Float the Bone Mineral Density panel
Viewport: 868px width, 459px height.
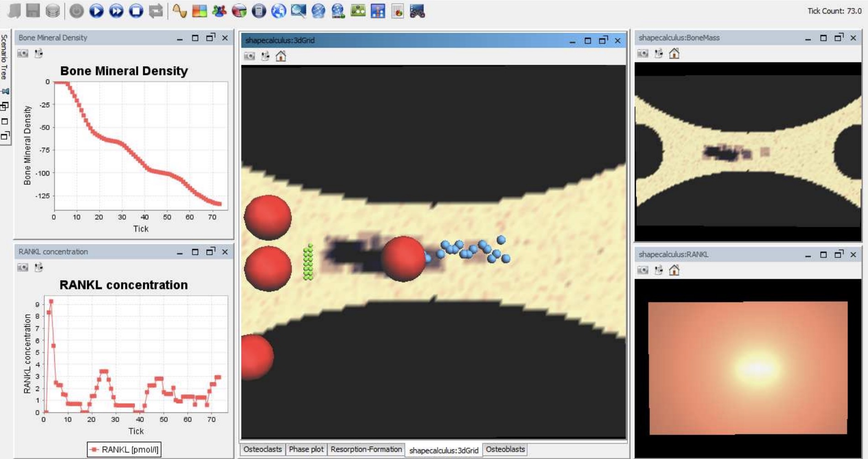pos(210,37)
